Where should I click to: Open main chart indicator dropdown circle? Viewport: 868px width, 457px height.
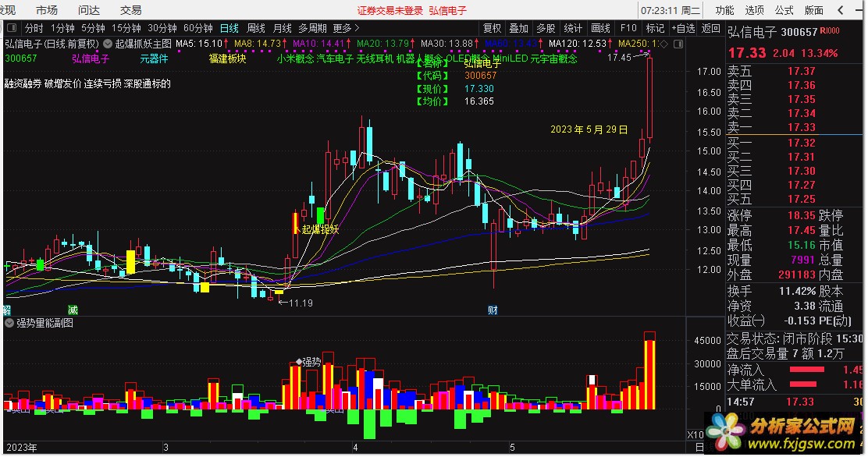coord(108,44)
